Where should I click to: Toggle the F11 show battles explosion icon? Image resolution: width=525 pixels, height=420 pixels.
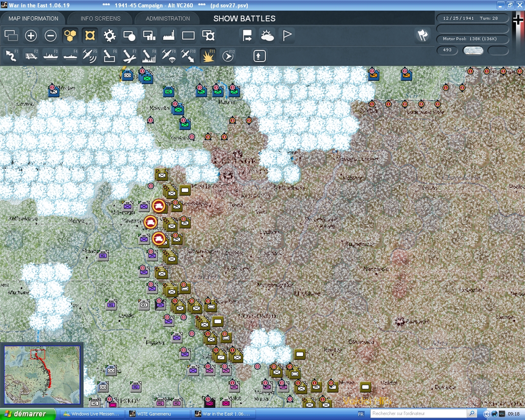coord(208,55)
